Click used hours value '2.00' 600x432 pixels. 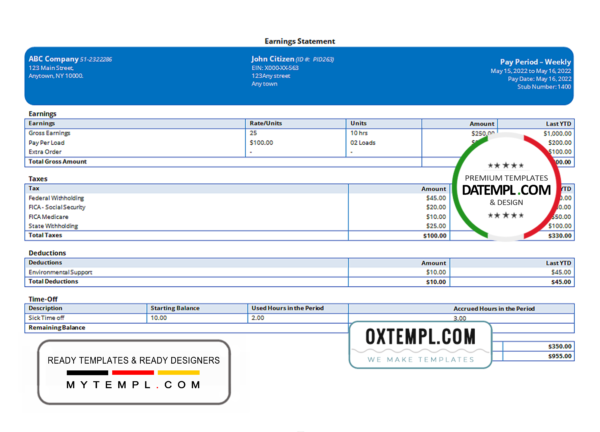(x=258, y=318)
